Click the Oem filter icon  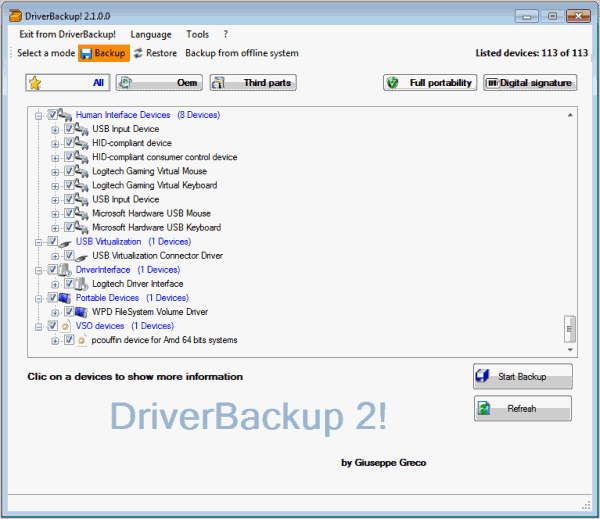point(125,83)
